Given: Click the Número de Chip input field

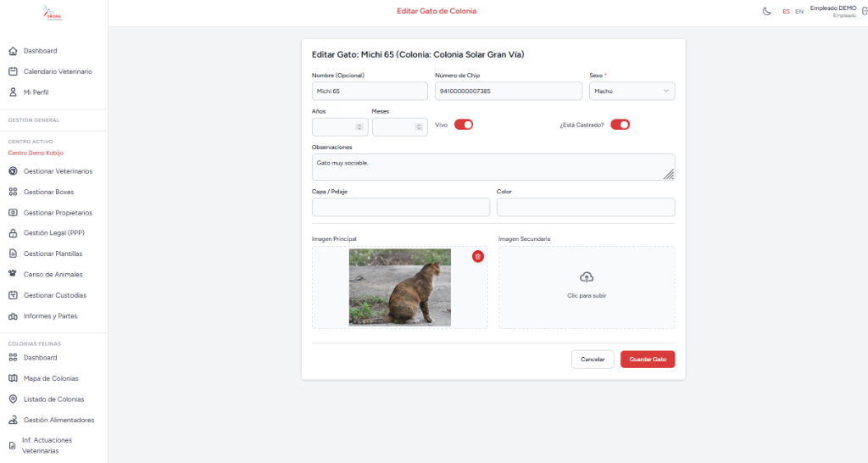Looking at the screenshot, I should point(509,91).
